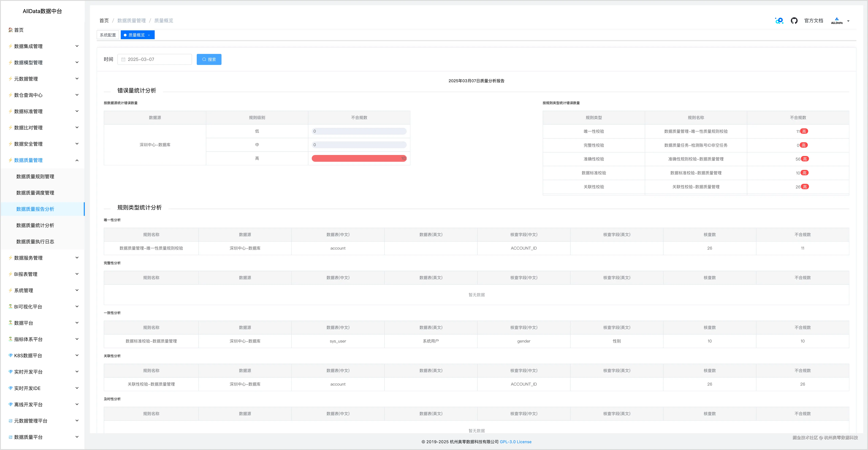
Task: Select 数据质量执行日志 in sidebar
Action: (35, 241)
